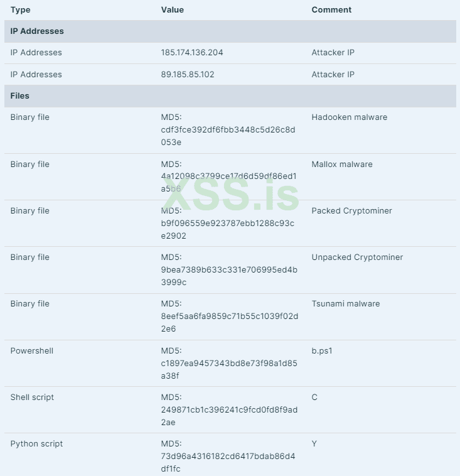This screenshot has width=460, height=476.
Task: Select the Tsunami malware comment
Action: [x=346, y=304]
